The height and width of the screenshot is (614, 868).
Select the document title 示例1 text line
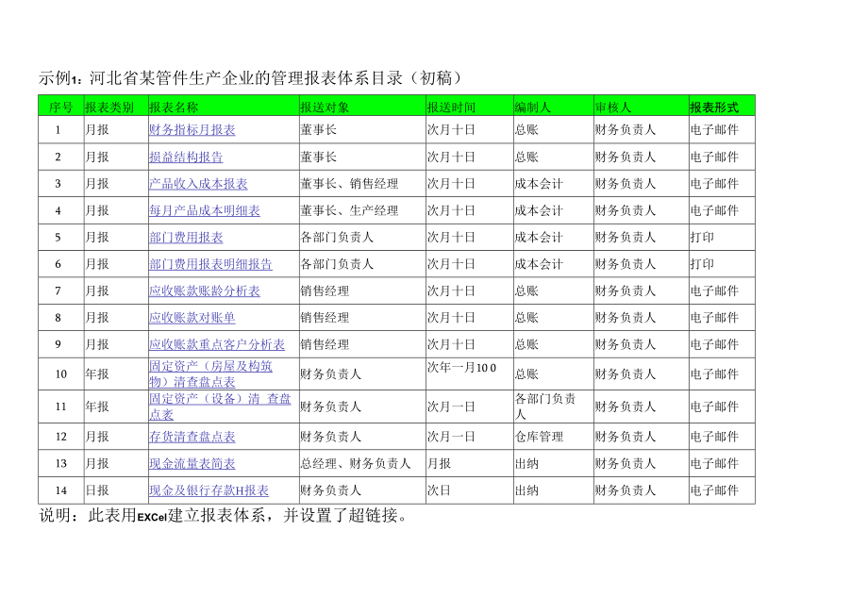(255, 73)
